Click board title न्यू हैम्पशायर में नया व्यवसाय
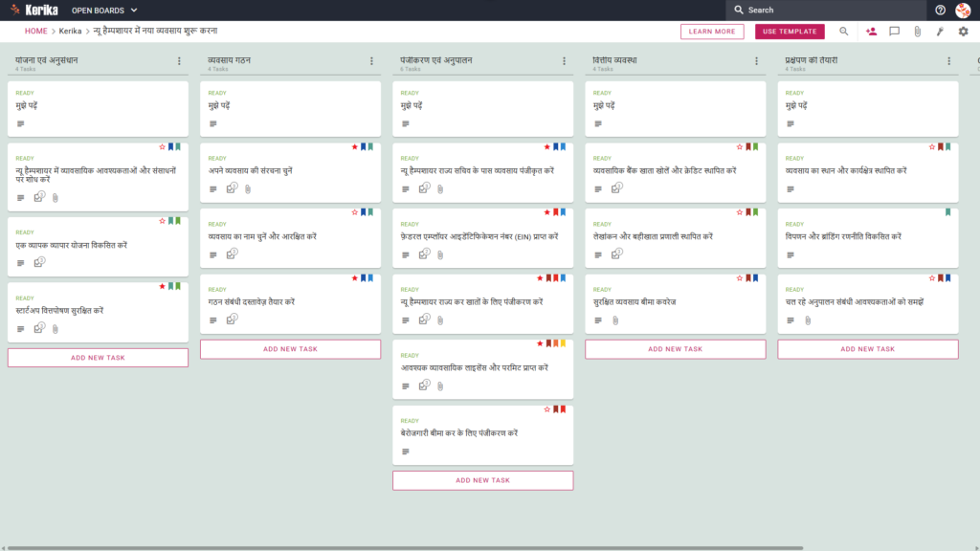 click(156, 32)
